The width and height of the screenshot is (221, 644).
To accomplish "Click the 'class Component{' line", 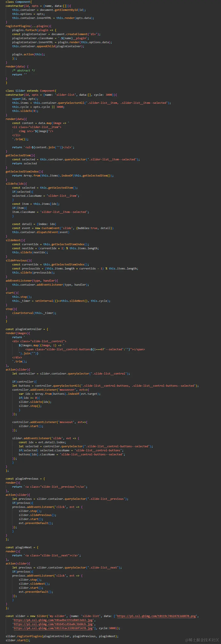I will (x=19, y=2).
